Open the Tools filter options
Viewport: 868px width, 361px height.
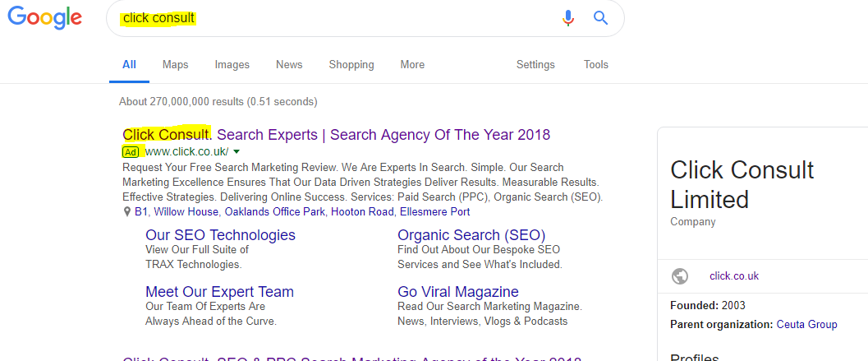click(596, 65)
